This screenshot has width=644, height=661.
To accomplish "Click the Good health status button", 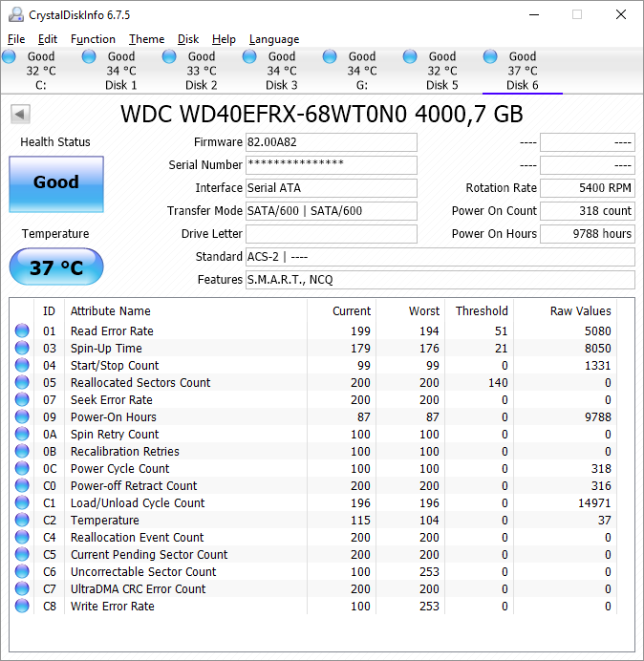I will [x=56, y=183].
